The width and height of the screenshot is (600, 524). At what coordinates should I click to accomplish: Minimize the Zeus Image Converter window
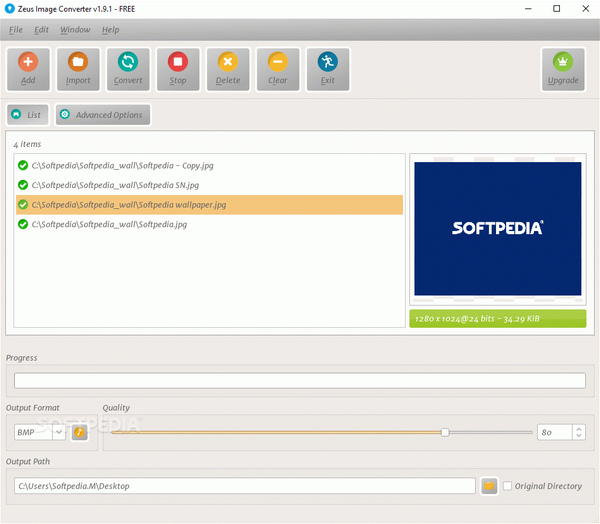click(528, 8)
